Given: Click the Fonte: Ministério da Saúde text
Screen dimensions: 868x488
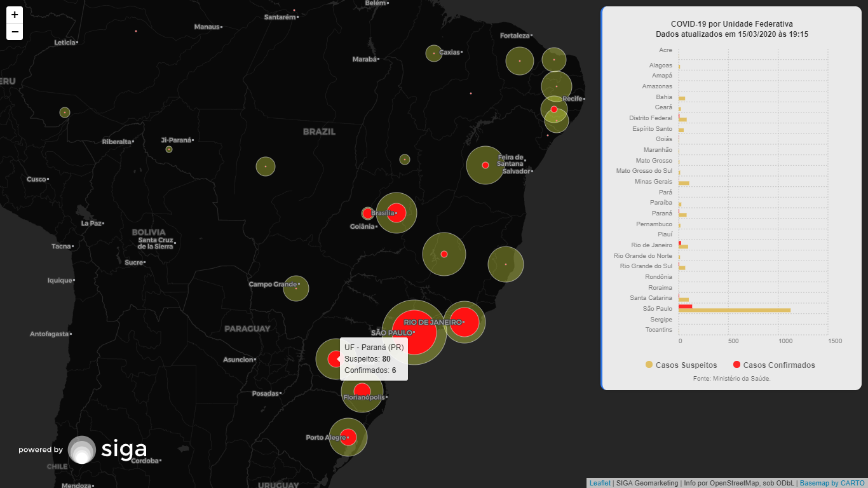Looking at the screenshot, I should 731,379.
